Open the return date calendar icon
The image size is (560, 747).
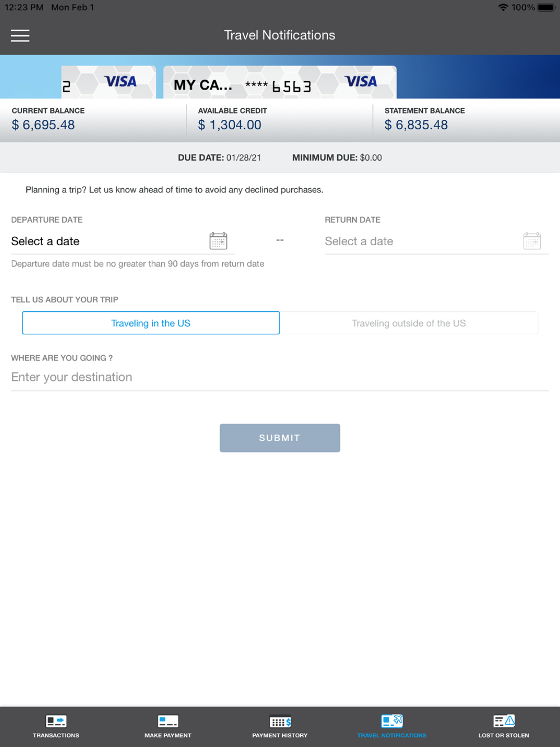point(532,241)
